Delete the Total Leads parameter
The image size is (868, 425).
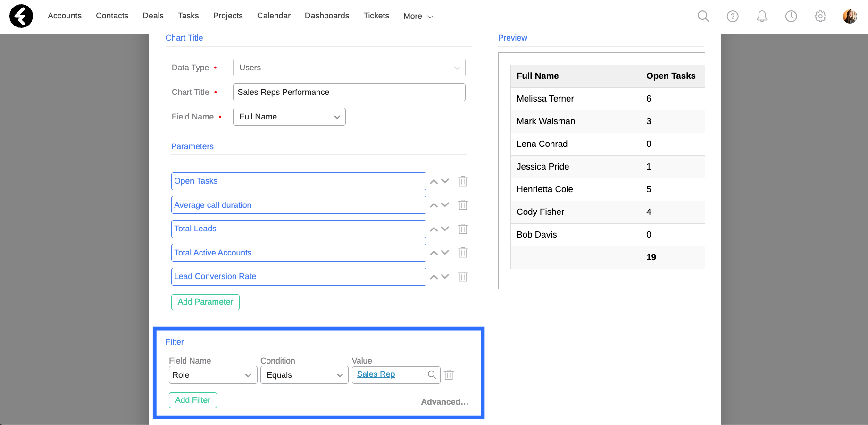tap(463, 229)
